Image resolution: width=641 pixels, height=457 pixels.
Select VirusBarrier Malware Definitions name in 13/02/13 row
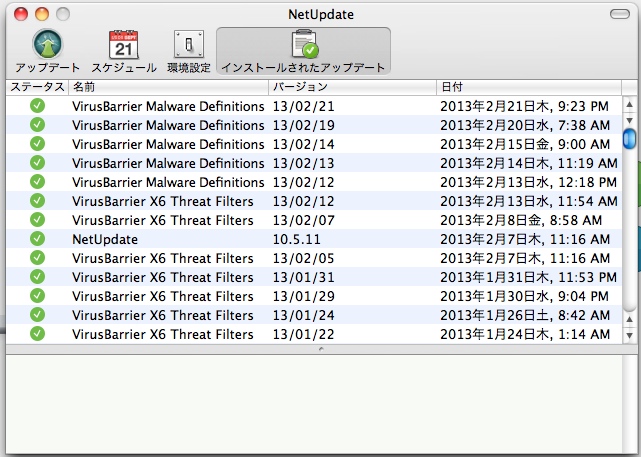[x=168, y=163]
